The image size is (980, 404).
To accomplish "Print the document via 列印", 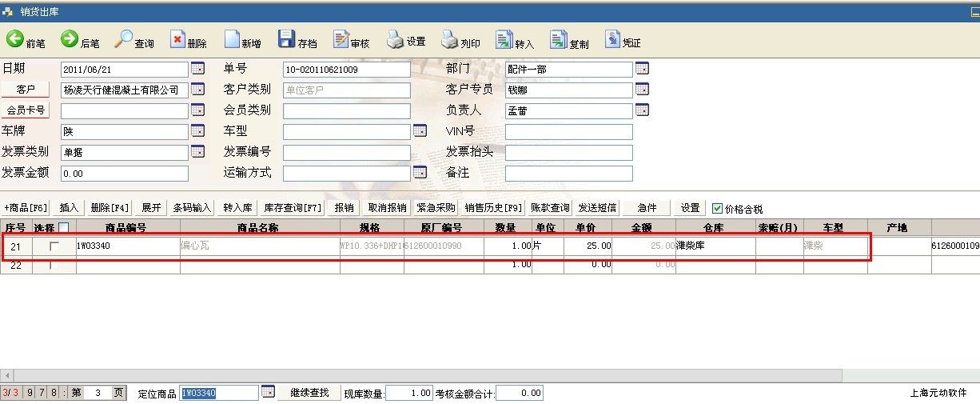I will pyautogui.click(x=450, y=39).
